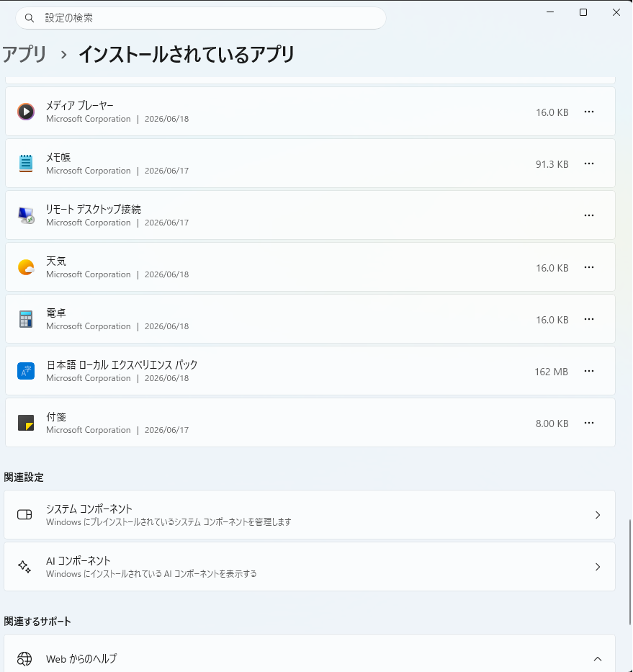Open システム コンポーネント settings
The height and width of the screenshot is (672, 633).
(x=310, y=515)
